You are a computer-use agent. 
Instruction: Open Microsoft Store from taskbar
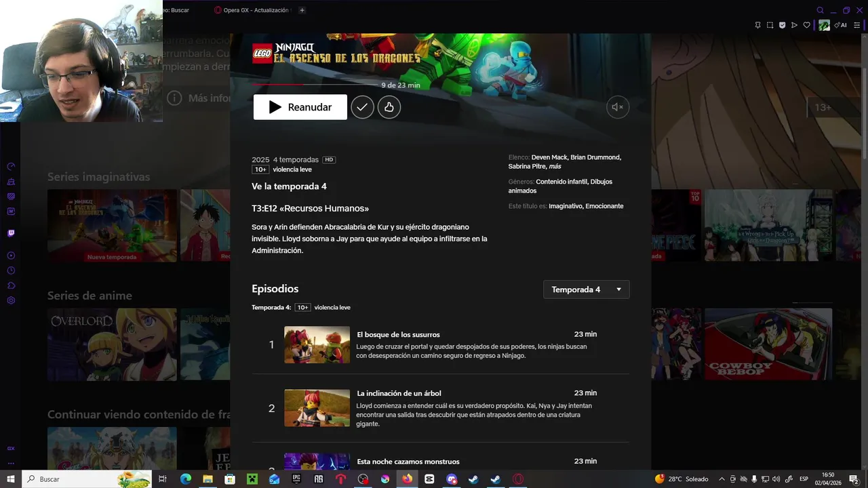point(230,479)
